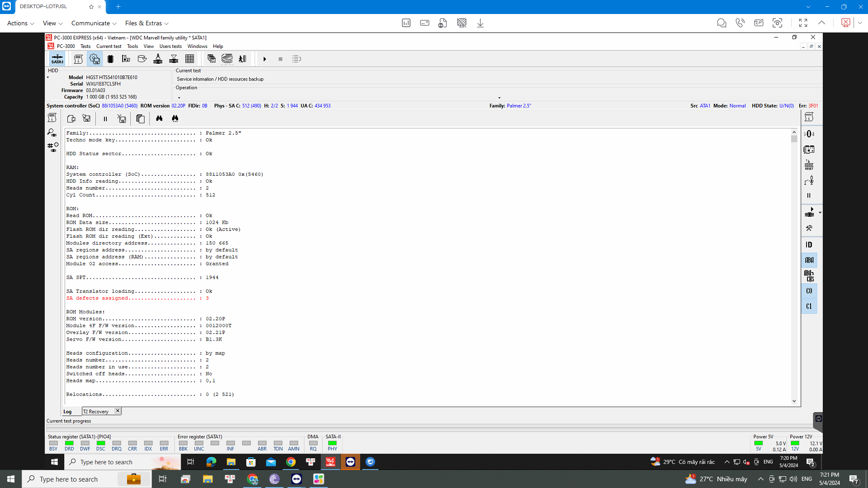The width and height of the screenshot is (868, 488).
Task: Click the log vertical scrollbar down arrow
Action: (794, 401)
